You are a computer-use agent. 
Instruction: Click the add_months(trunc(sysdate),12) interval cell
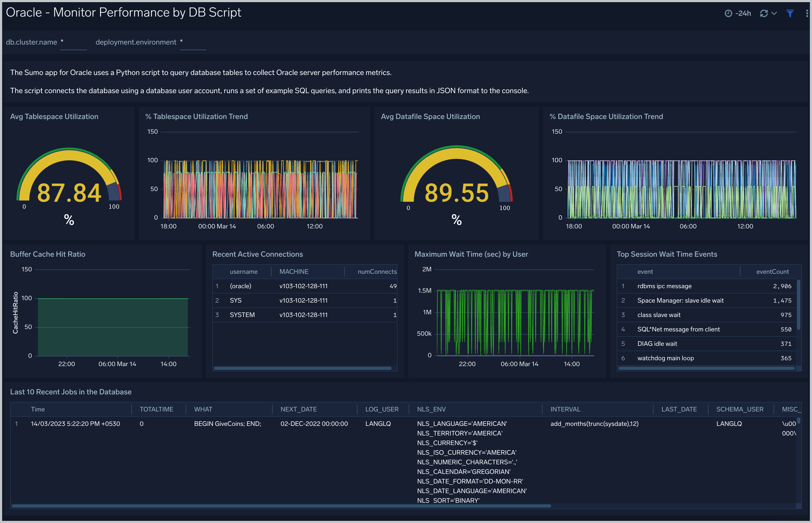pyautogui.click(x=594, y=424)
